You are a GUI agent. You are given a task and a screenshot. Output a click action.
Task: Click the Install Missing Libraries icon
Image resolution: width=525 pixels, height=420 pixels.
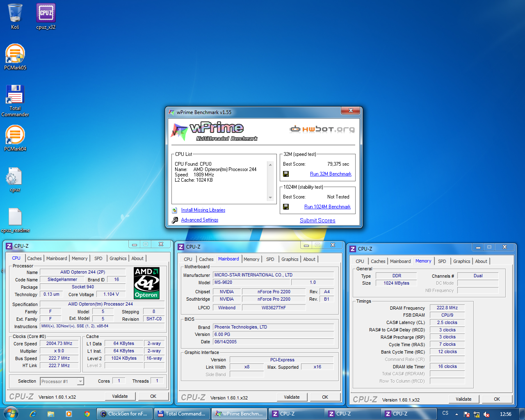(x=175, y=210)
